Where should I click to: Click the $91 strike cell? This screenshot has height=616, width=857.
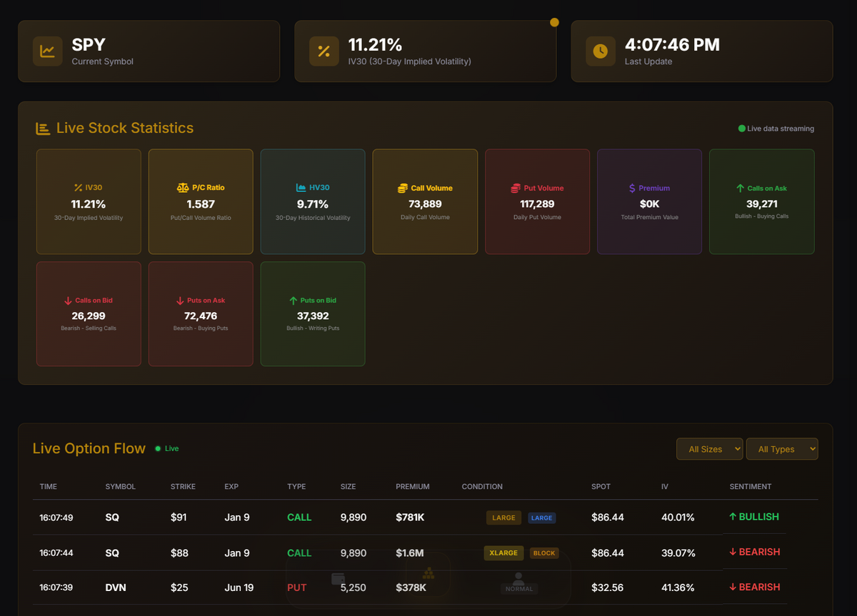[179, 517]
